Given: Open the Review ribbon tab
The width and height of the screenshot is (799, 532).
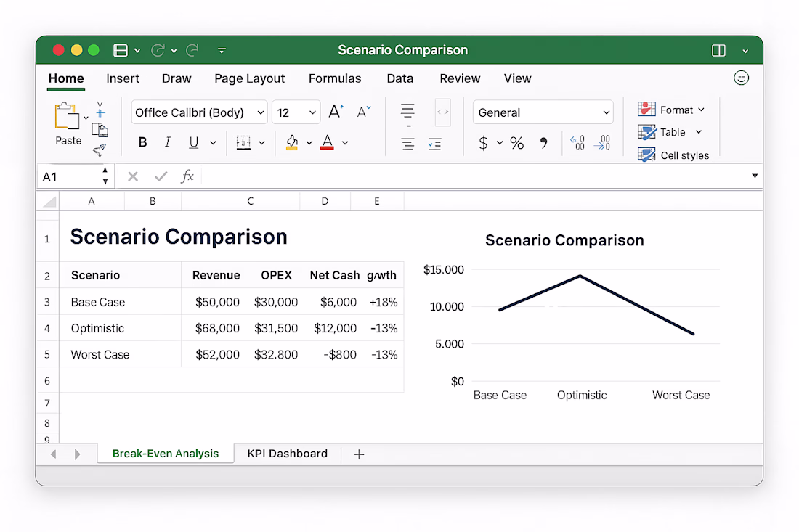Looking at the screenshot, I should click(460, 78).
